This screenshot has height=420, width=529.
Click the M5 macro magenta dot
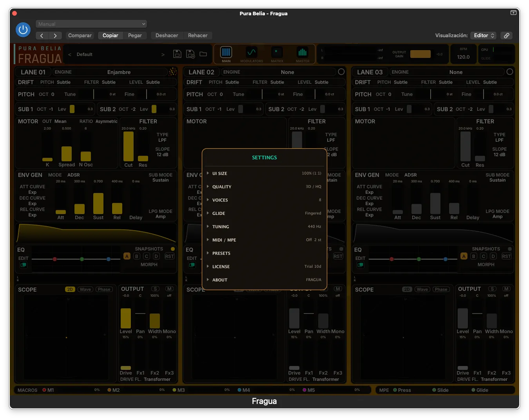coord(304,390)
